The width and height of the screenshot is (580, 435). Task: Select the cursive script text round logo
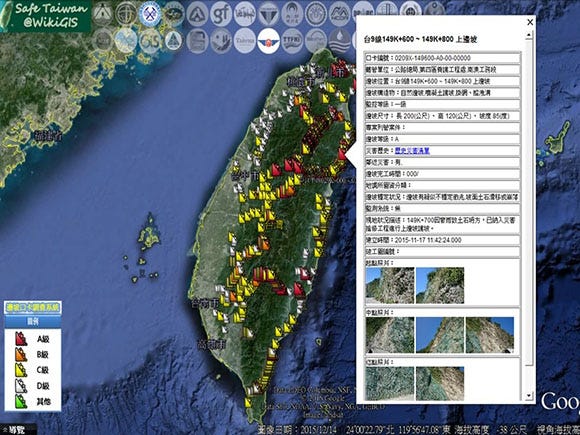tap(245, 14)
